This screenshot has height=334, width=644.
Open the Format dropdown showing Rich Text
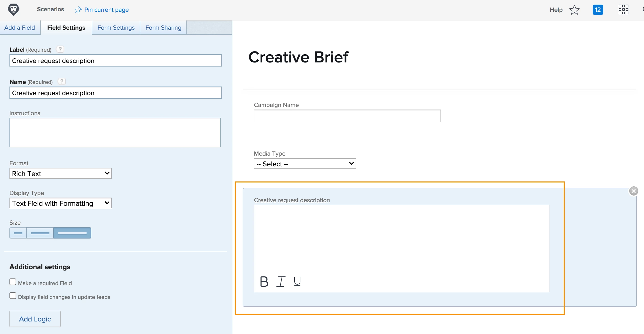(61, 174)
